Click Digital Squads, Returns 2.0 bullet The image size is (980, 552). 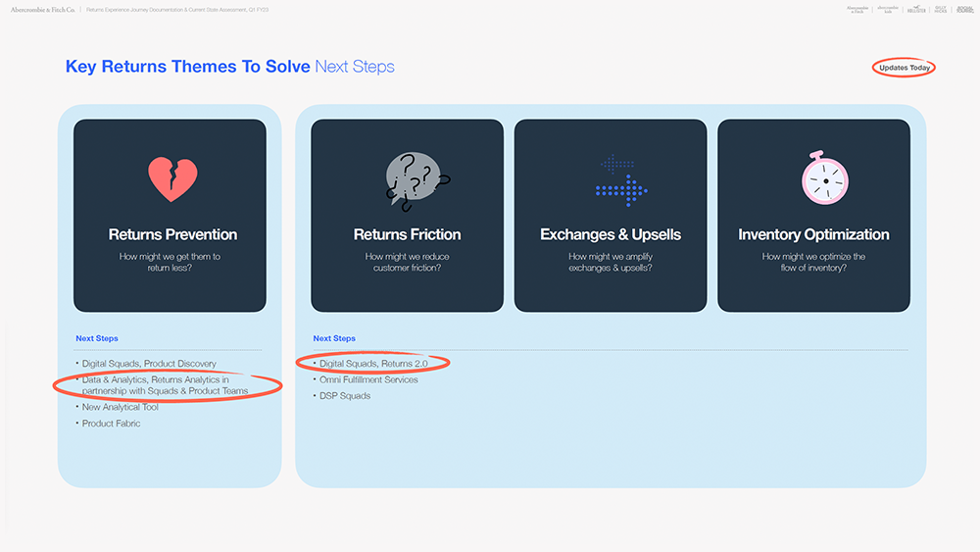tap(373, 364)
